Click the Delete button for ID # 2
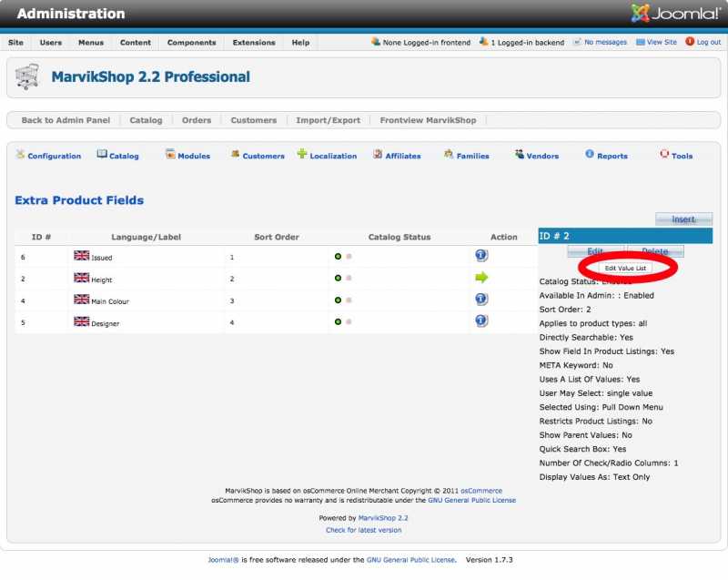 [x=654, y=251]
